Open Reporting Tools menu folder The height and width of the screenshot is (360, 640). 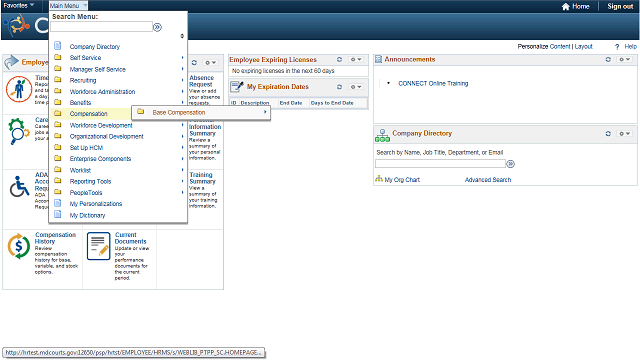(x=90, y=181)
